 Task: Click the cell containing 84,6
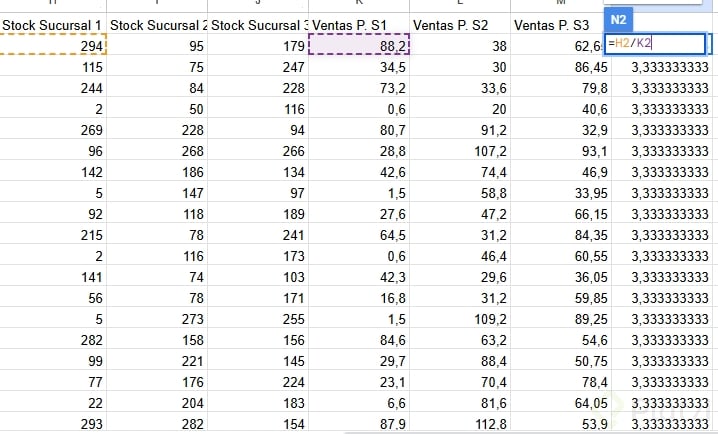coord(360,339)
